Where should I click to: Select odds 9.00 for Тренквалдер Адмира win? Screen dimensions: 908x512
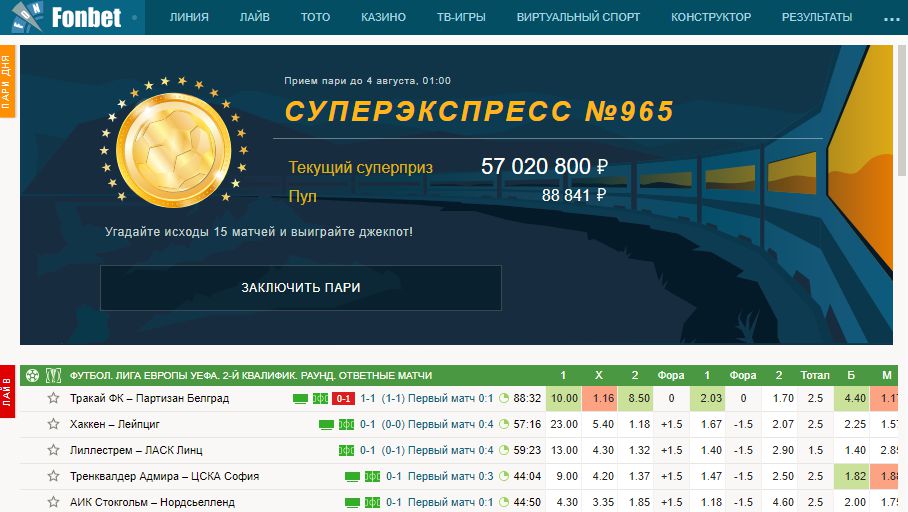tap(564, 476)
